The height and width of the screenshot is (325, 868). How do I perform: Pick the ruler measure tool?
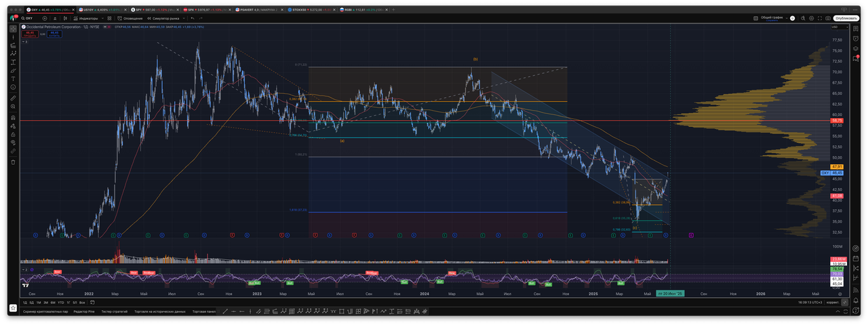click(x=13, y=98)
